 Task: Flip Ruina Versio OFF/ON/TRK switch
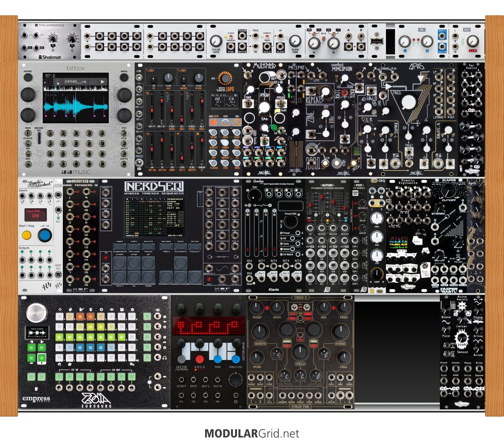tap(447, 354)
